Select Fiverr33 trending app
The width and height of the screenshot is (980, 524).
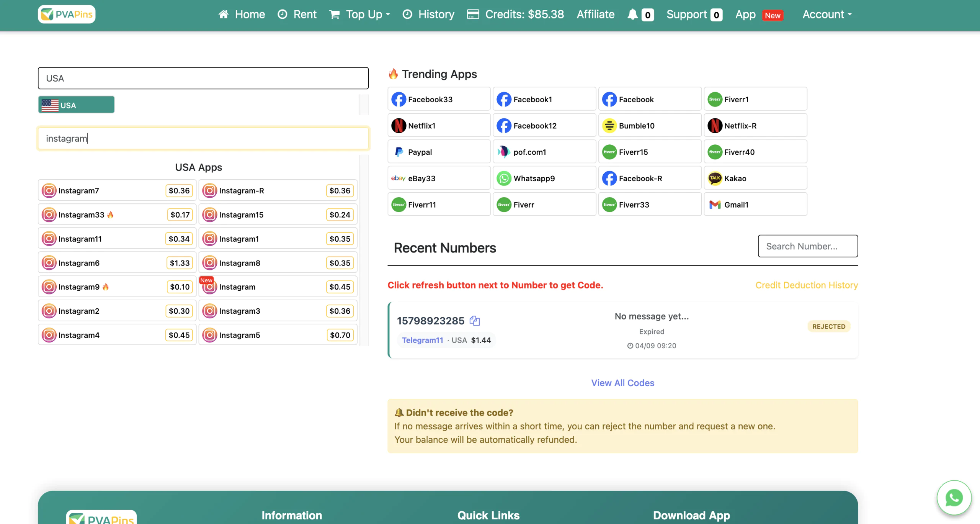point(650,205)
